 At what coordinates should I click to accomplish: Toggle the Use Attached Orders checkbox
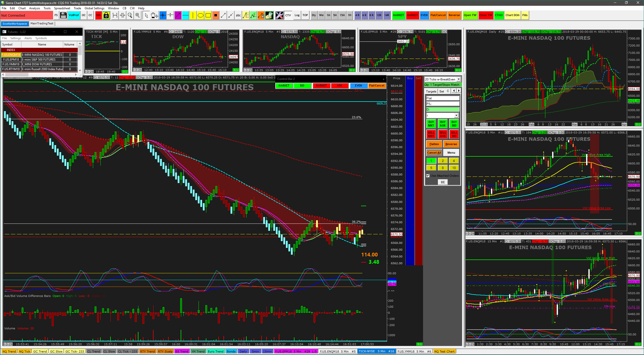(x=428, y=176)
